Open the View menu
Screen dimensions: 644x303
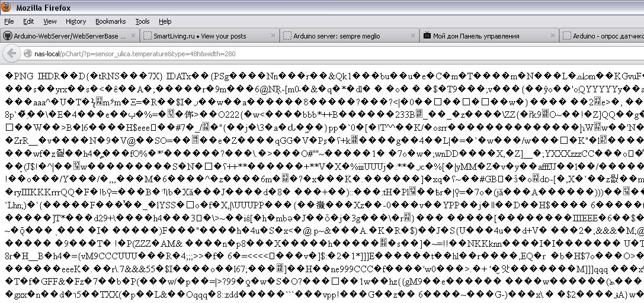(x=50, y=21)
